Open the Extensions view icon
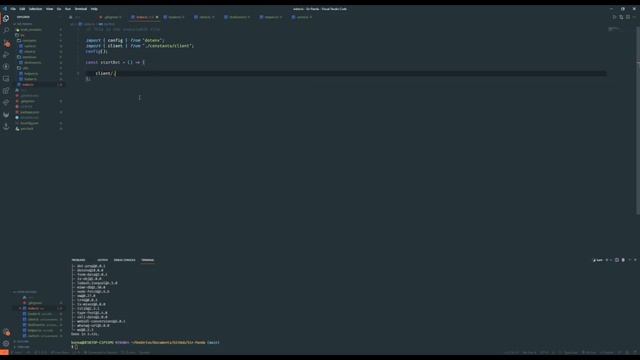This screenshot has height=360, width=640. coord(6,91)
